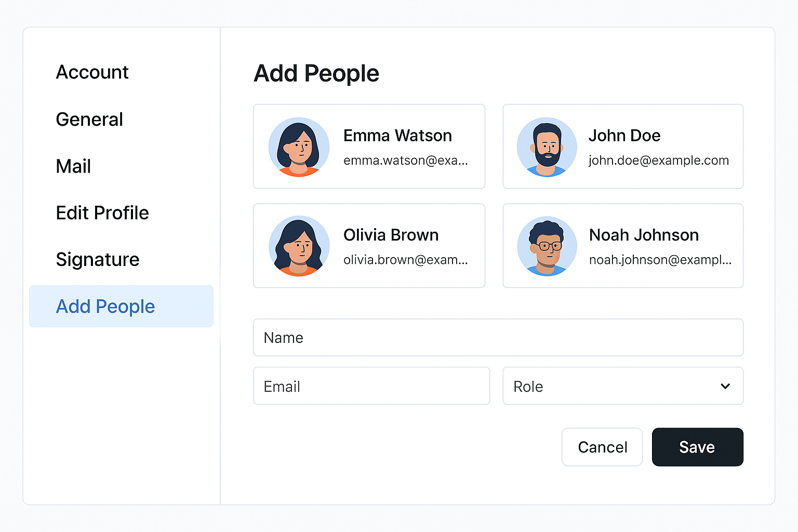Image resolution: width=798 pixels, height=532 pixels.
Task: Select Olivia Brown's contact card
Action: coord(369,246)
